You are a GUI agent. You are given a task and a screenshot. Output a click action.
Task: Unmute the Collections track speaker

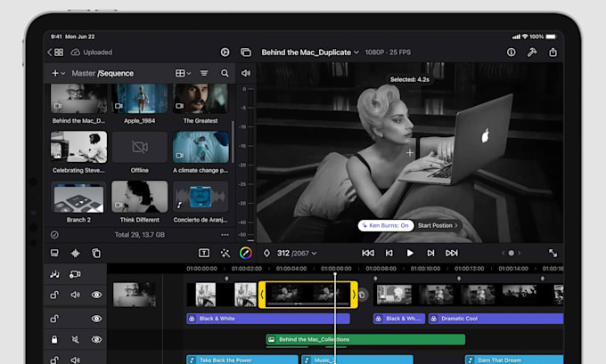pyautogui.click(x=76, y=339)
